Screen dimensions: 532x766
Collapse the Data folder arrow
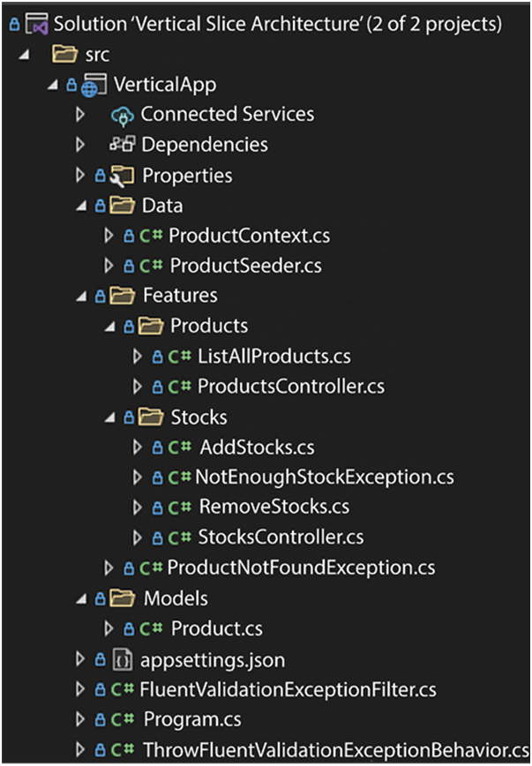coord(81,206)
